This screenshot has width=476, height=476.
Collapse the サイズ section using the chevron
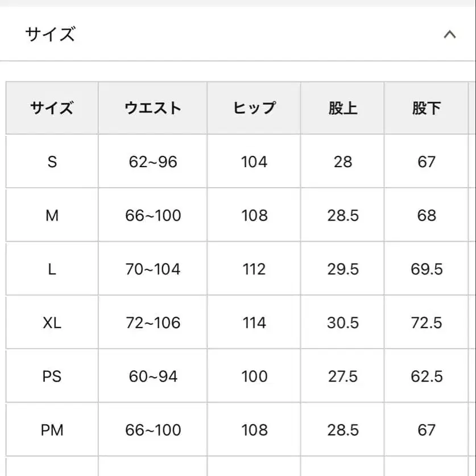click(x=449, y=34)
